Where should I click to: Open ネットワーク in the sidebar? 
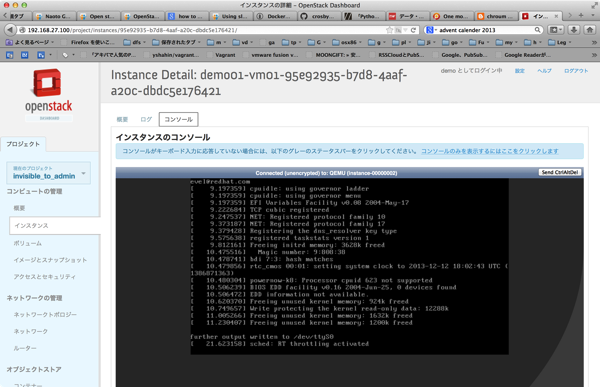tap(31, 331)
